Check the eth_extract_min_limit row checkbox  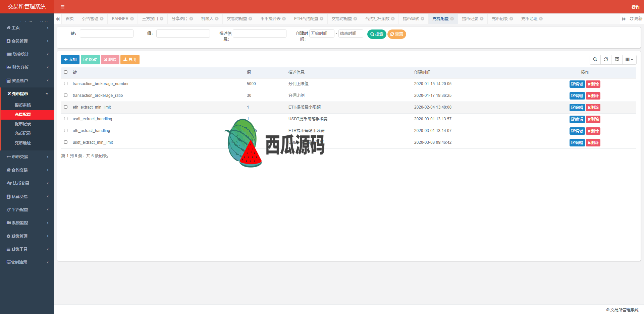coord(66,107)
